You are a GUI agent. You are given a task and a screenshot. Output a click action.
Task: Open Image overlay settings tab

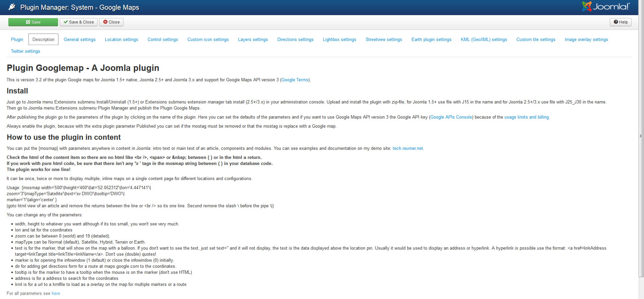586,39
